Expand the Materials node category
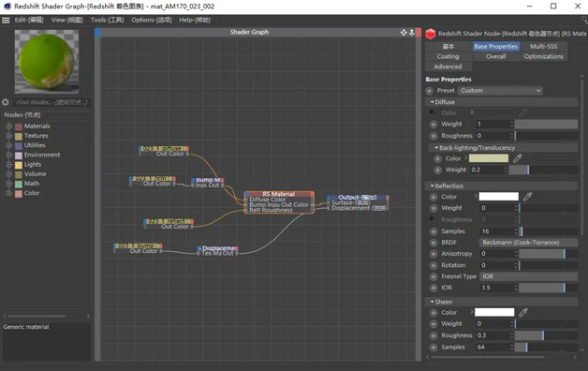 click(x=9, y=126)
